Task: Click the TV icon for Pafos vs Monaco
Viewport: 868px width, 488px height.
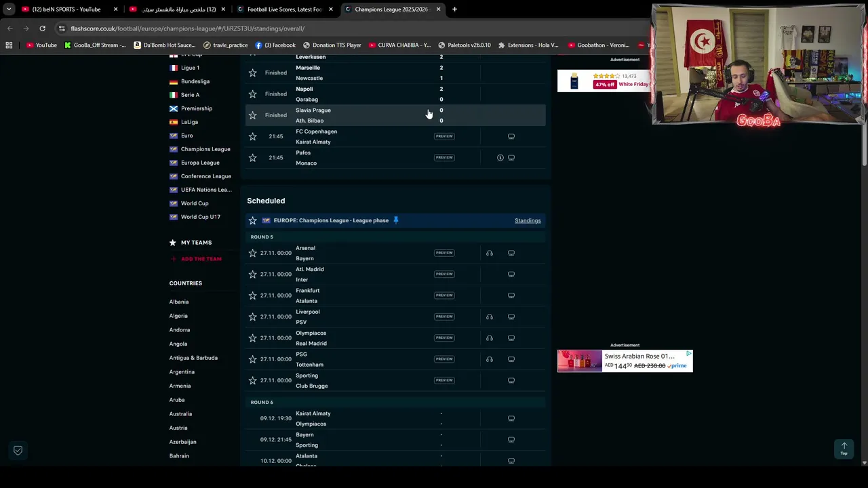Action: (511, 157)
